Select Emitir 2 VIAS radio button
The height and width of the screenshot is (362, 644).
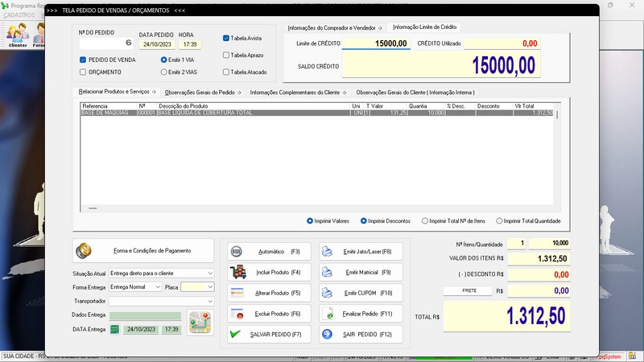pyautogui.click(x=164, y=72)
